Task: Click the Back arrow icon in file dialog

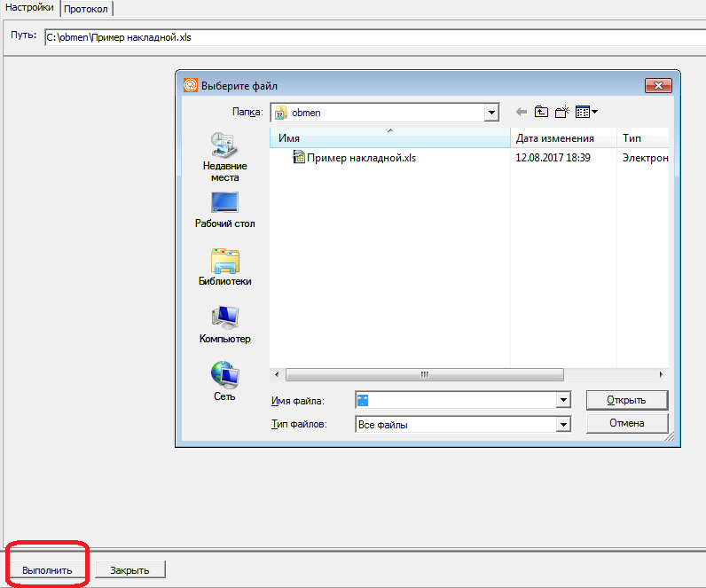Action: coord(521,112)
